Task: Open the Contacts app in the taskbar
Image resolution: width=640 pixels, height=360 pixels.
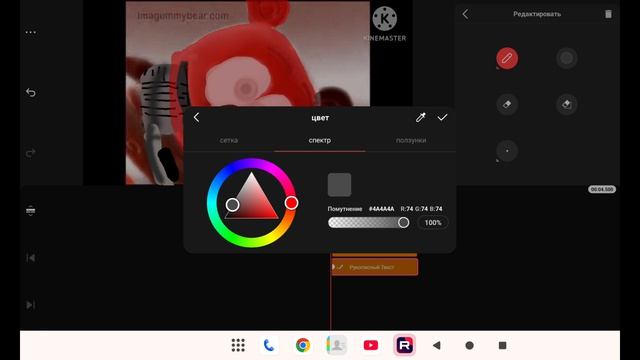Action: [337, 345]
